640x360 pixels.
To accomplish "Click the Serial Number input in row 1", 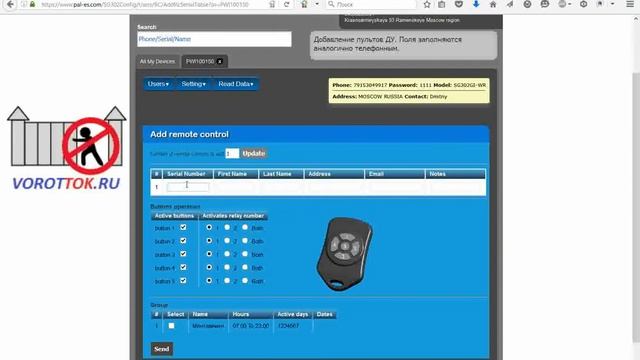I will tap(188, 187).
